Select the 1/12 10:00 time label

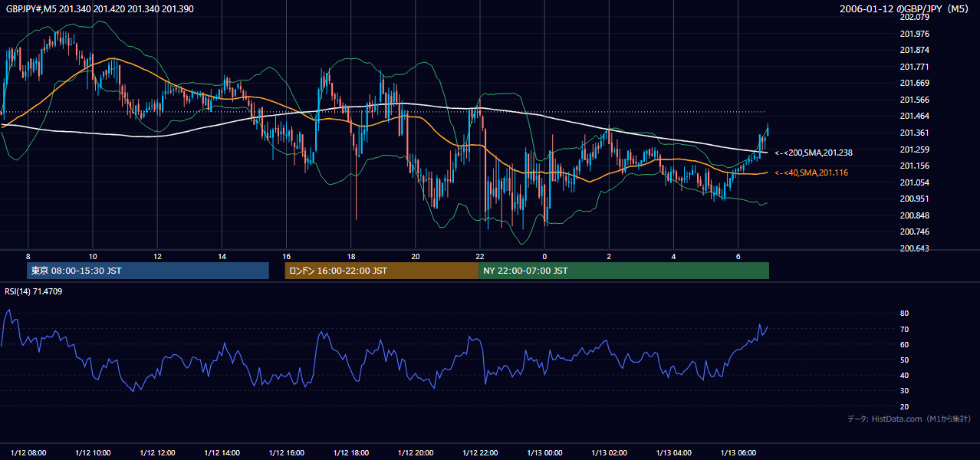pyautogui.click(x=94, y=452)
